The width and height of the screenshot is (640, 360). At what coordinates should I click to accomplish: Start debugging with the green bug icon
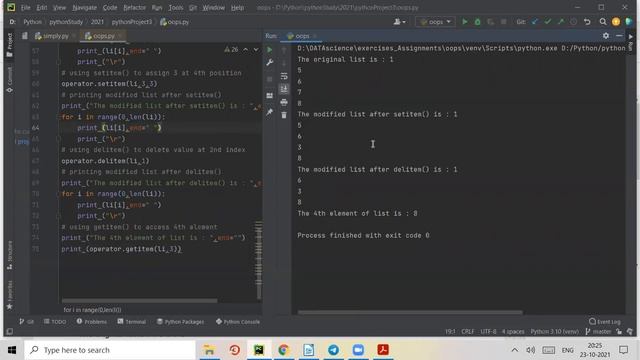478,22
